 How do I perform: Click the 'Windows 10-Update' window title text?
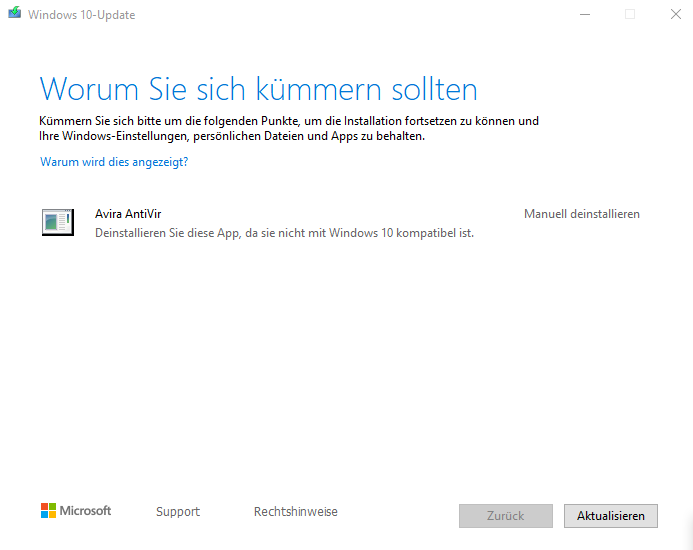(81, 15)
